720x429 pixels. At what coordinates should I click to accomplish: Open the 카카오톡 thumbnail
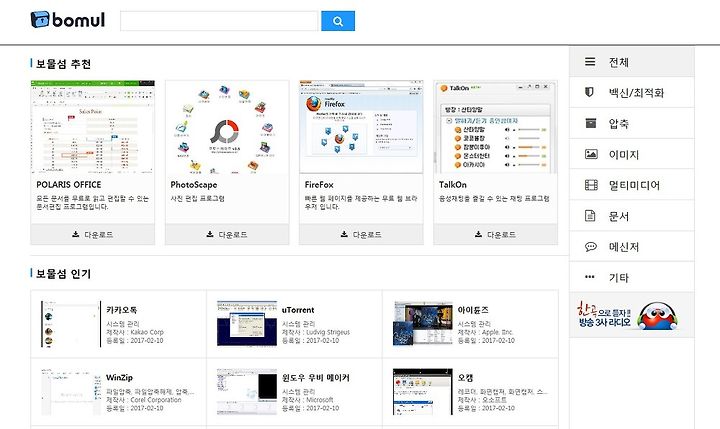coord(71,324)
